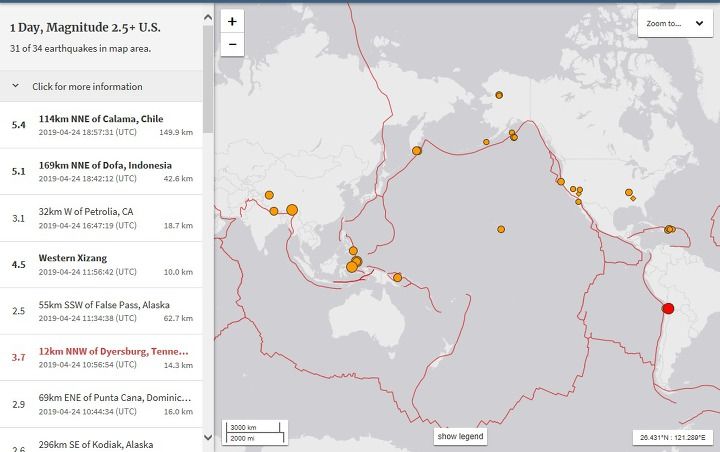
Task: Expand 'Click for more information' section
Action: coord(101,86)
